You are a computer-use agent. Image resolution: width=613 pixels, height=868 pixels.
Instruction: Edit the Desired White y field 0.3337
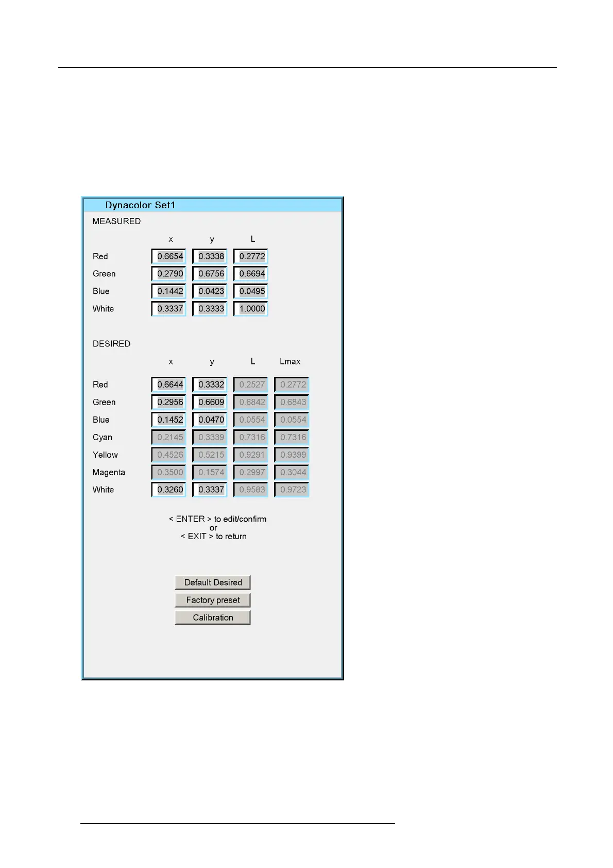210,490
